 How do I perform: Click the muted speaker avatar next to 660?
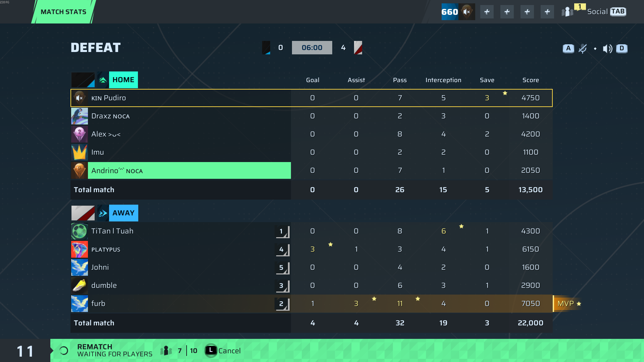tap(467, 12)
